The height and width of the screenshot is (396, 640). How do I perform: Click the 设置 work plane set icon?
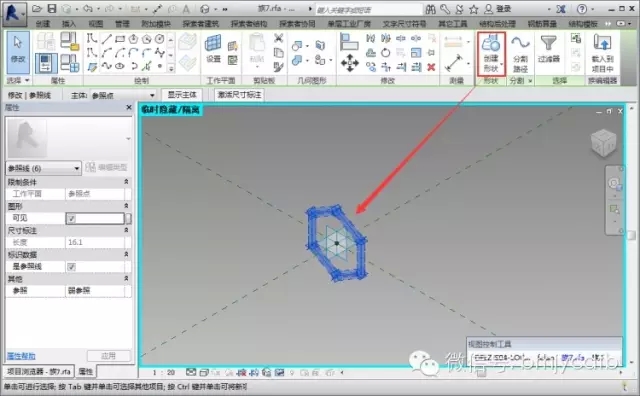pos(213,49)
